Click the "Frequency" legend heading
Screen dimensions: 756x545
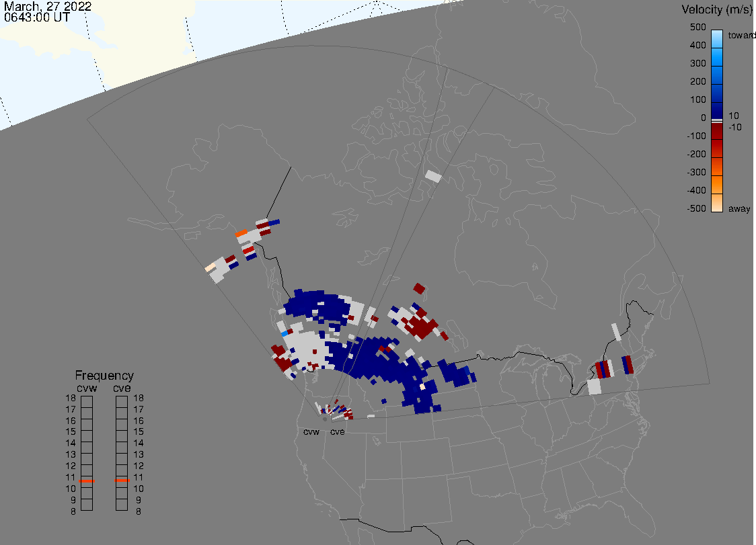tap(104, 376)
